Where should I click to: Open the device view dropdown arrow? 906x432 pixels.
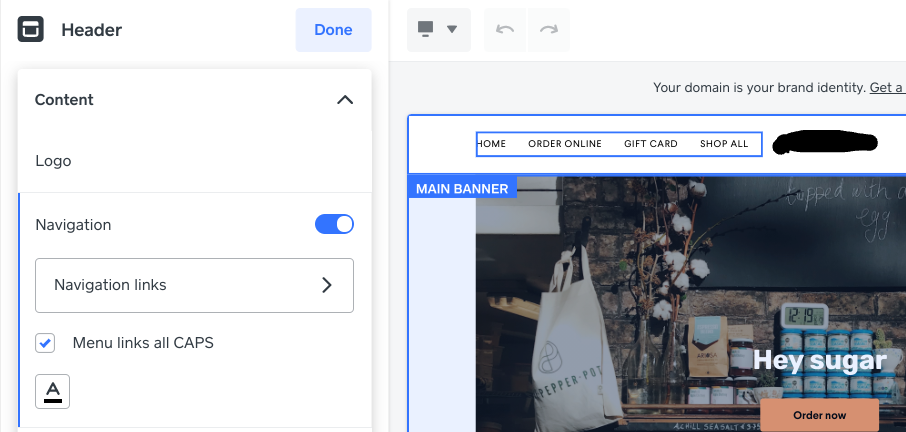[452, 30]
